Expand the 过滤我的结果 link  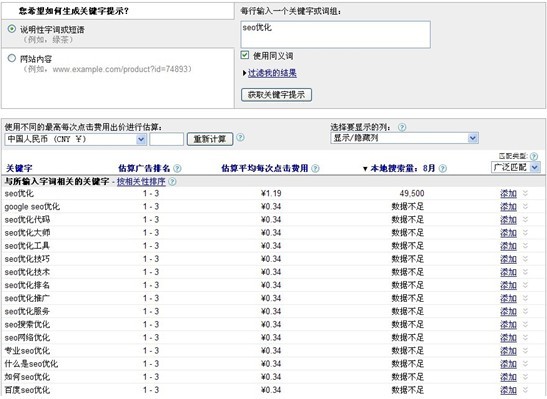click(272, 73)
